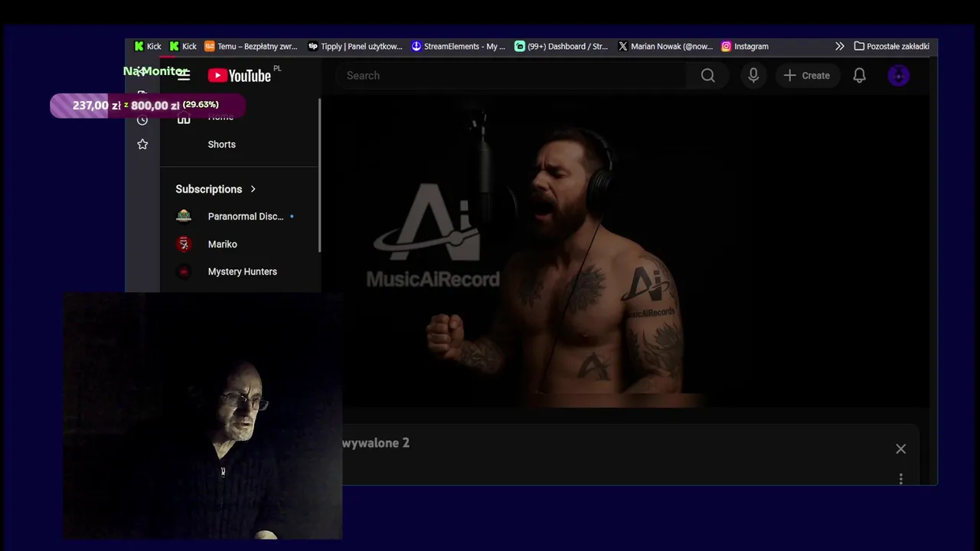
Task: Click the magnifier search button
Action: (708, 75)
